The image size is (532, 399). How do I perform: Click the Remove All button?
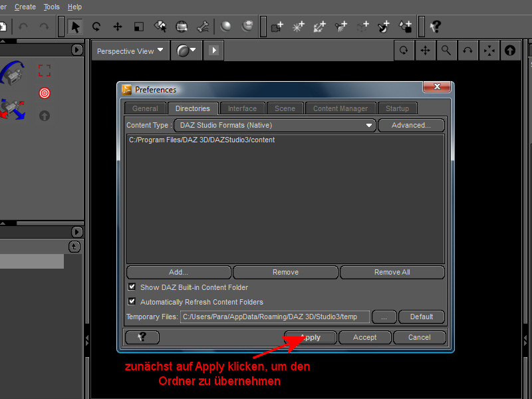[x=392, y=272]
